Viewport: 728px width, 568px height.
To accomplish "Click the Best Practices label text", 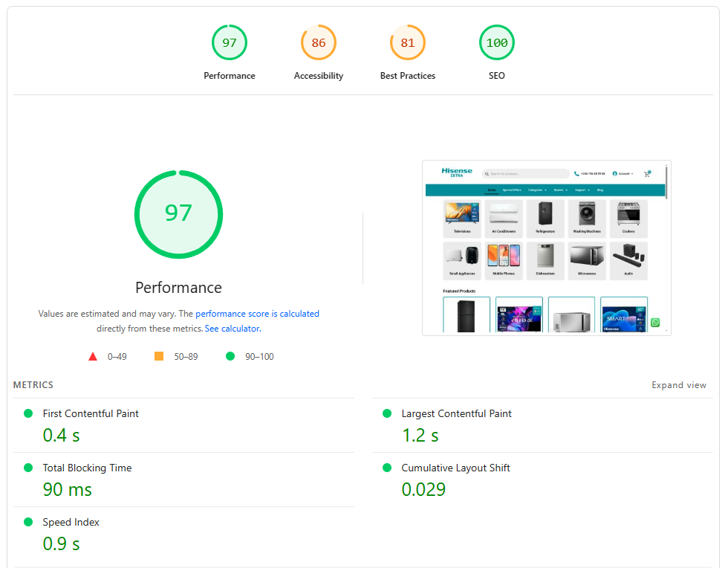I will (x=408, y=76).
